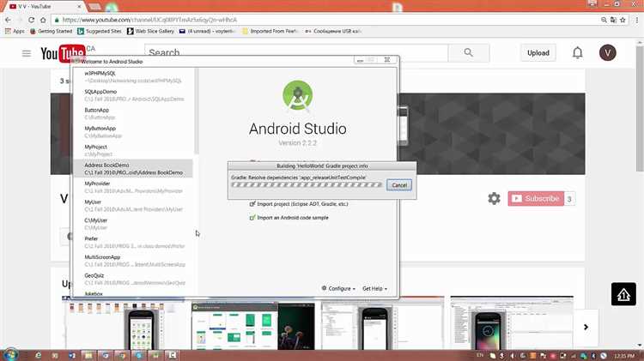The height and width of the screenshot is (361, 644).
Task: Open recent project C:\MyUser
Action: (x=132, y=224)
